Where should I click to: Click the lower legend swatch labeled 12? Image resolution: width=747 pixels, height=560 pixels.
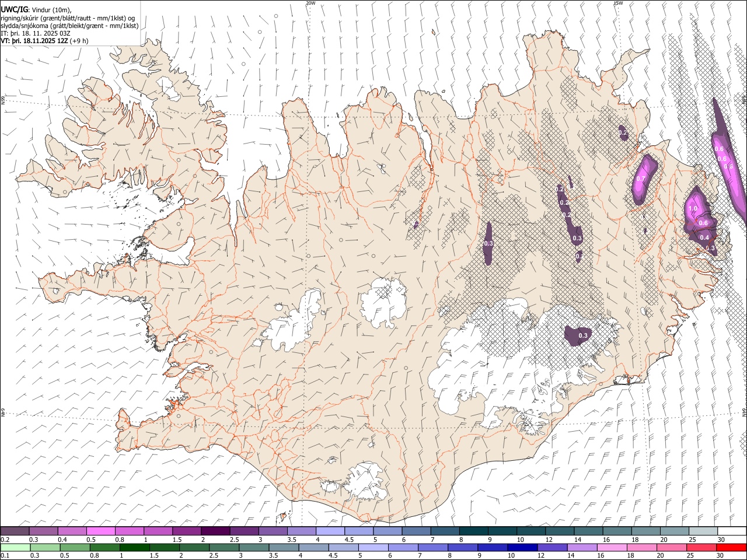tap(553, 548)
